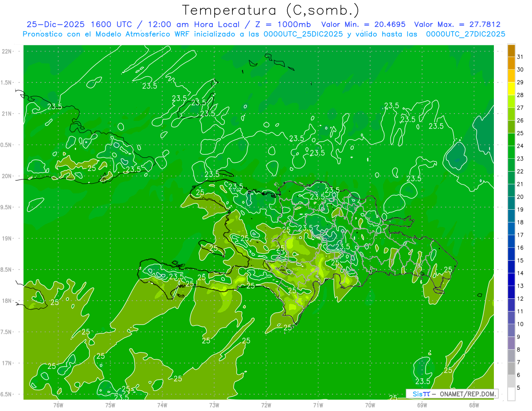Click the '18N' latitude axis label
This screenshot has height=411, width=532.
click(7, 301)
